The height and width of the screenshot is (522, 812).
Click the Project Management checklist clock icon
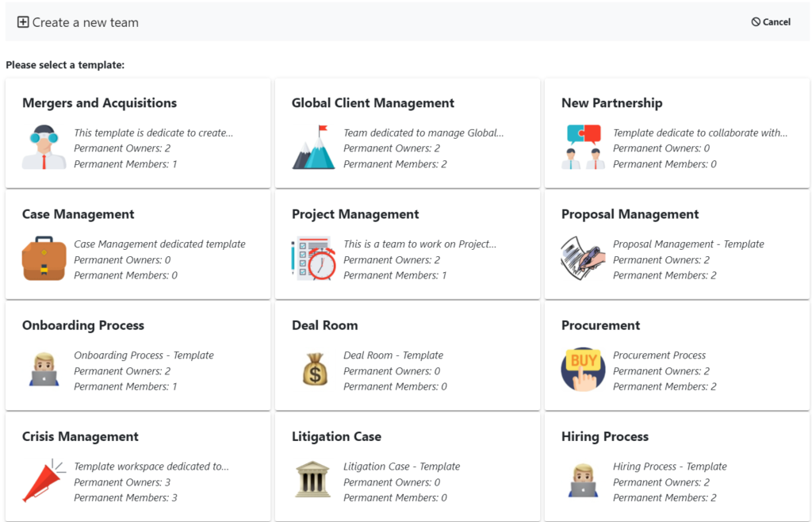(313, 259)
